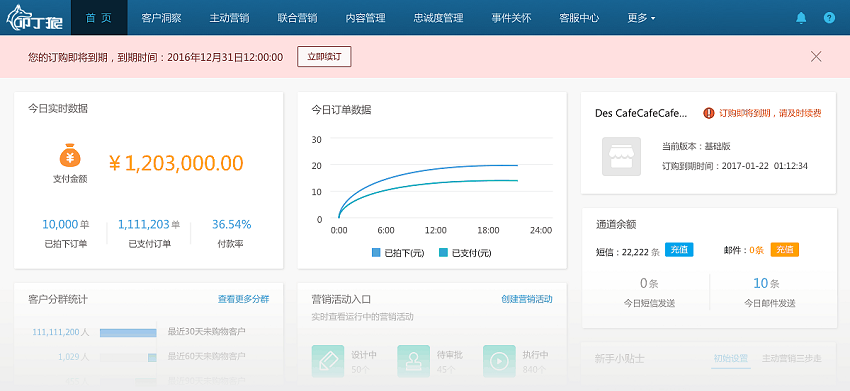
Task: Click the blue 充值 button for 短信
Action: tap(679, 249)
